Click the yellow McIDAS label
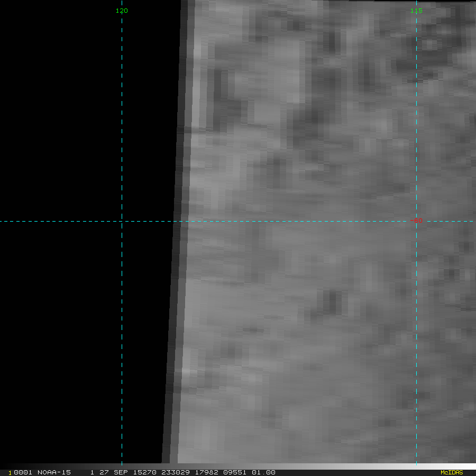 pos(452,472)
